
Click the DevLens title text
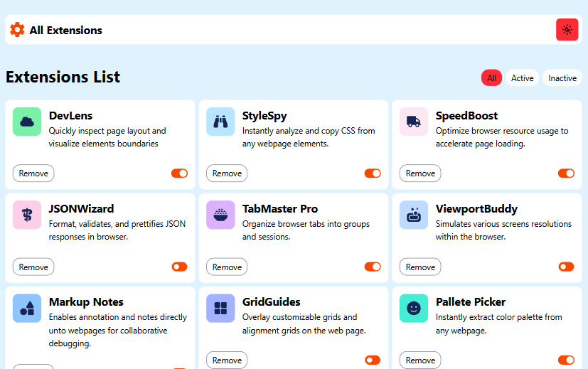[70, 115]
